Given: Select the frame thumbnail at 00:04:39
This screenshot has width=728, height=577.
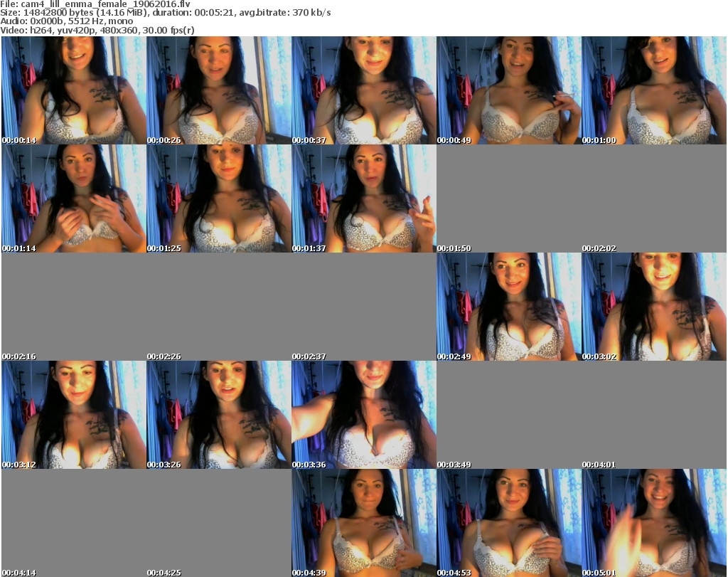Looking at the screenshot, I should point(363,523).
